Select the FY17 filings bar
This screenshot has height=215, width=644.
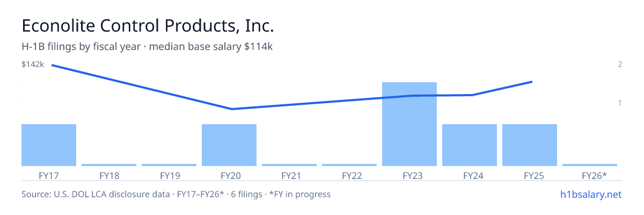pos(49,145)
